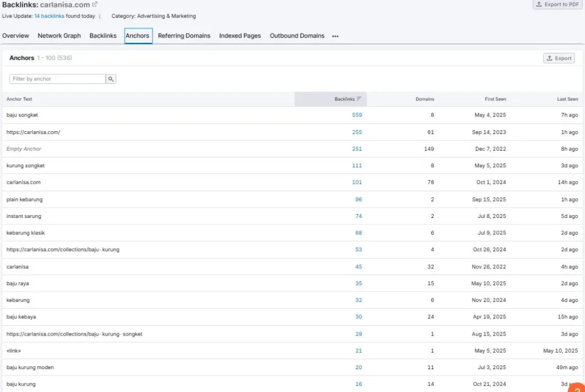Open the 14 backlinks found today link

click(x=49, y=16)
